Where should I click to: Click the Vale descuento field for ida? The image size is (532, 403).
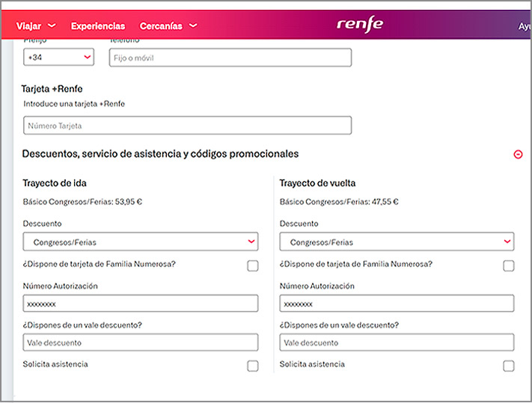tap(141, 342)
